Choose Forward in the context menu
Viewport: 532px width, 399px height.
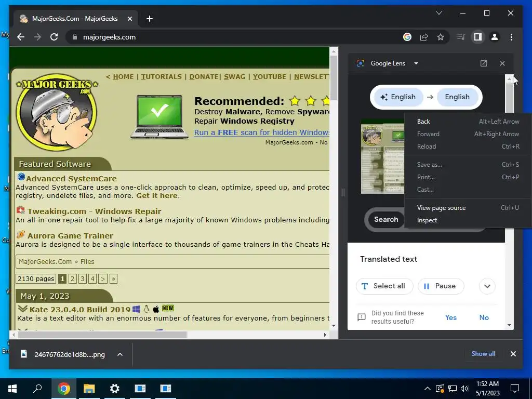pyautogui.click(x=468, y=134)
